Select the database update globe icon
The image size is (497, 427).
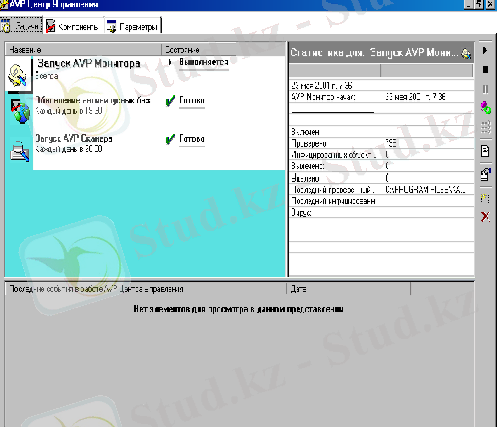click(20, 112)
